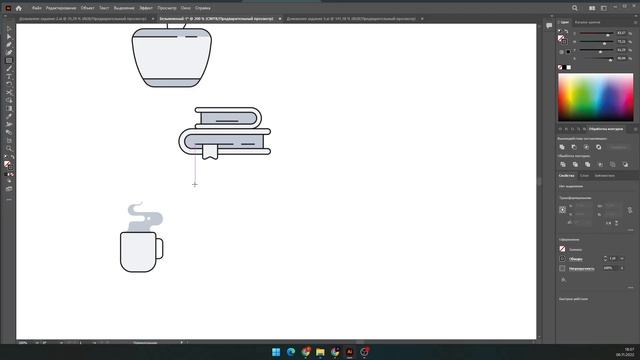Open the Просмотр menu

(167, 8)
